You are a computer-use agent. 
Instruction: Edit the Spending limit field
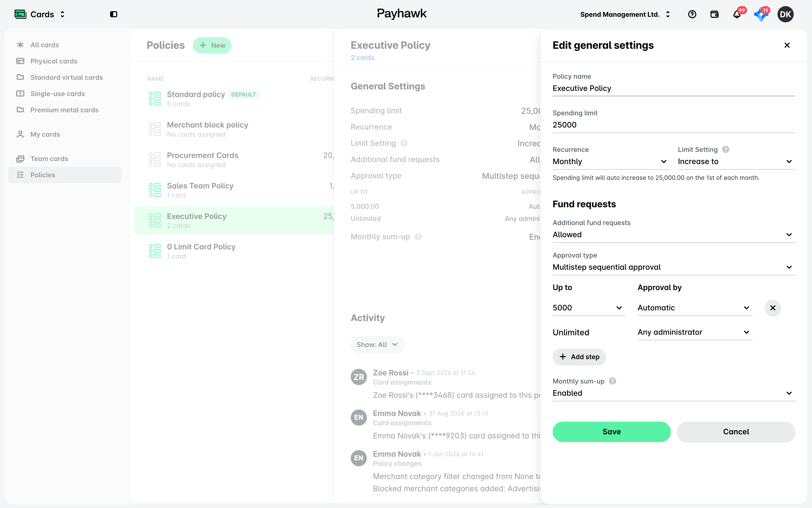[673, 125]
